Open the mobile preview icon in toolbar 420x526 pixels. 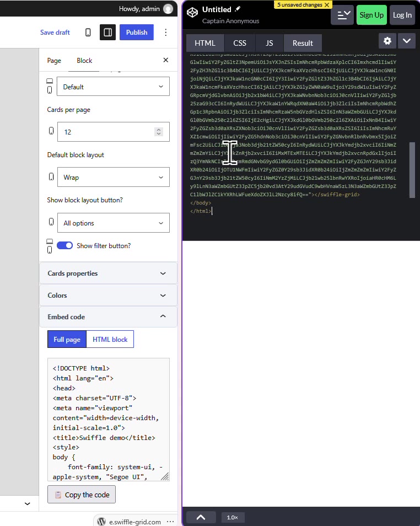click(x=88, y=32)
